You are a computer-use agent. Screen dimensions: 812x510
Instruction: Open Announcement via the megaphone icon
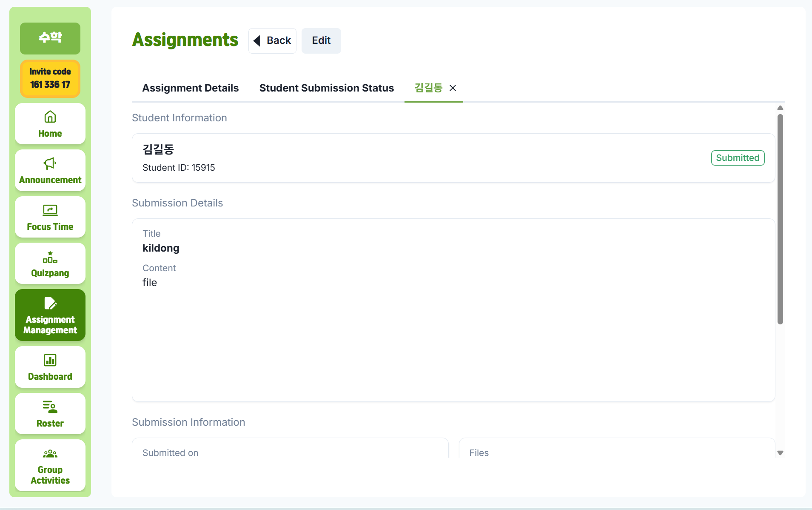[50, 163]
